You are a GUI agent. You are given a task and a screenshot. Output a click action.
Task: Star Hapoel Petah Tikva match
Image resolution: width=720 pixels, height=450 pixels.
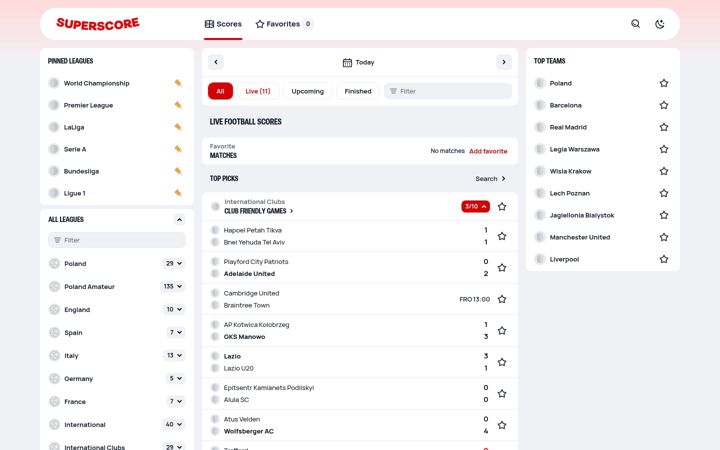pyautogui.click(x=502, y=236)
